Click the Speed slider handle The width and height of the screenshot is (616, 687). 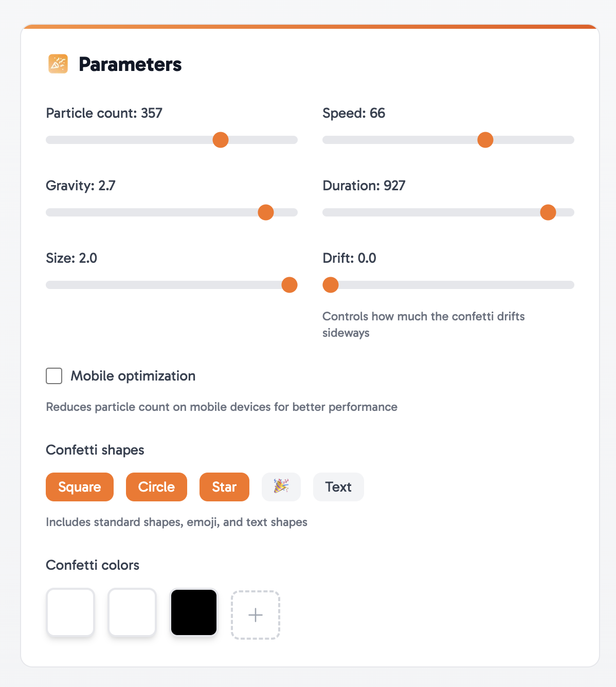click(485, 140)
